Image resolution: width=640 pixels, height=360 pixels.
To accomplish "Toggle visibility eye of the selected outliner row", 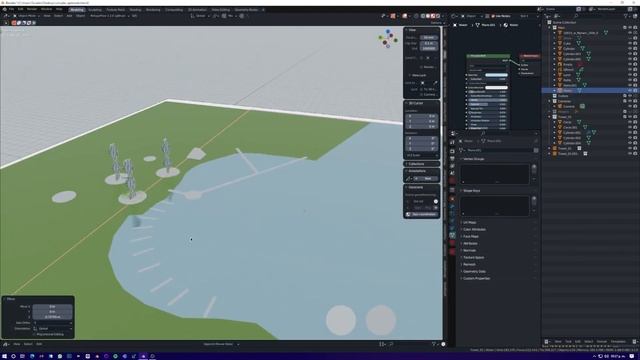I will [x=630, y=91].
